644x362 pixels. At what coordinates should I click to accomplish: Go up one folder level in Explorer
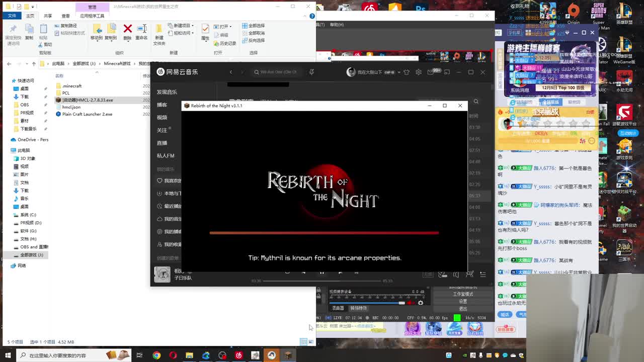coord(34,64)
